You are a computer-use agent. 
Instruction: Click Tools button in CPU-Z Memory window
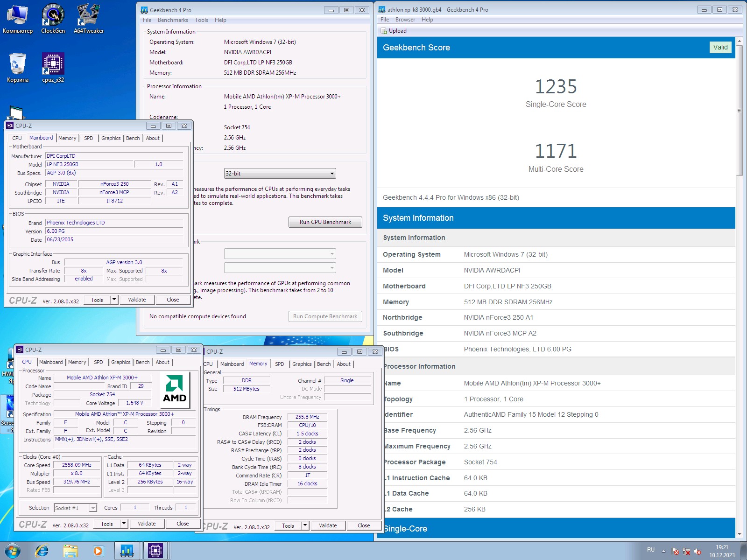288,525
